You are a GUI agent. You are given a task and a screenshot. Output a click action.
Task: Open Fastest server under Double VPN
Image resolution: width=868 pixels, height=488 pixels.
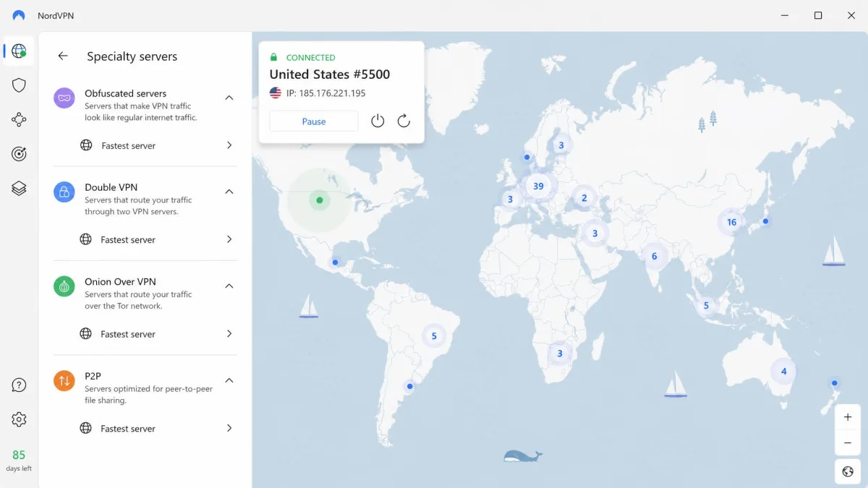[156, 239]
